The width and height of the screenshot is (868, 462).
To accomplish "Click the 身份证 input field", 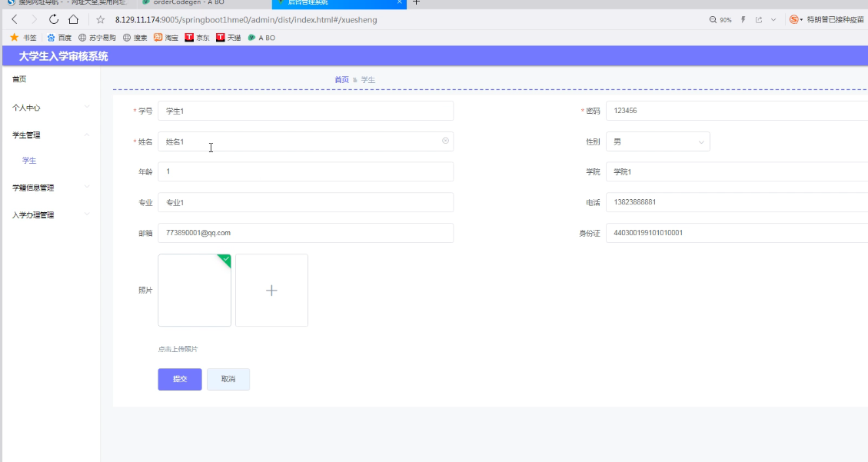I will click(737, 233).
